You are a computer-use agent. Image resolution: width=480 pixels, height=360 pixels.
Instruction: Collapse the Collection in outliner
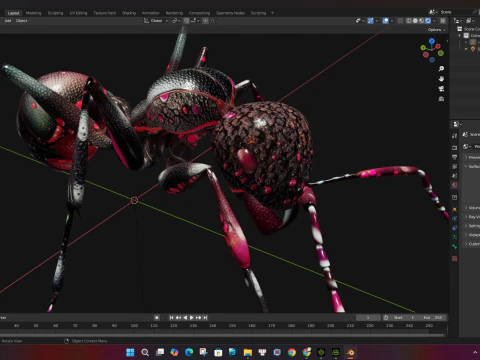click(x=460, y=36)
